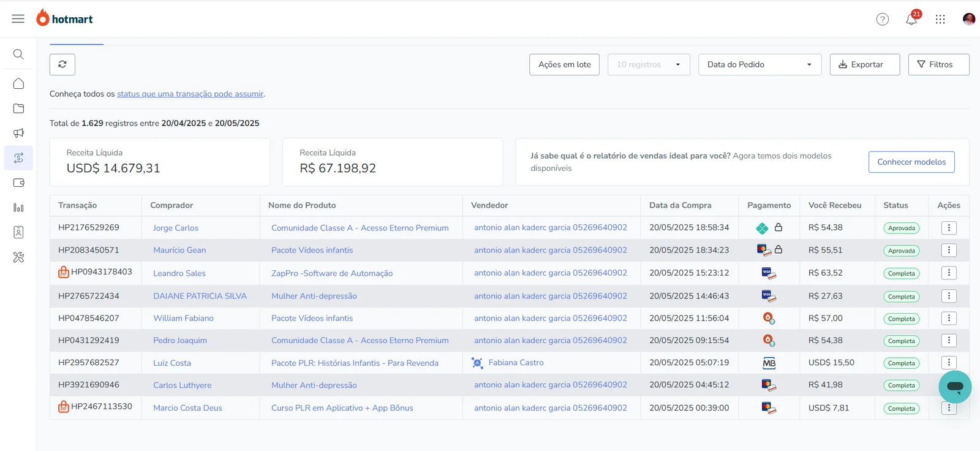
Task: Click Conhecer modelos button
Action: pyautogui.click(x=911, y=162)
